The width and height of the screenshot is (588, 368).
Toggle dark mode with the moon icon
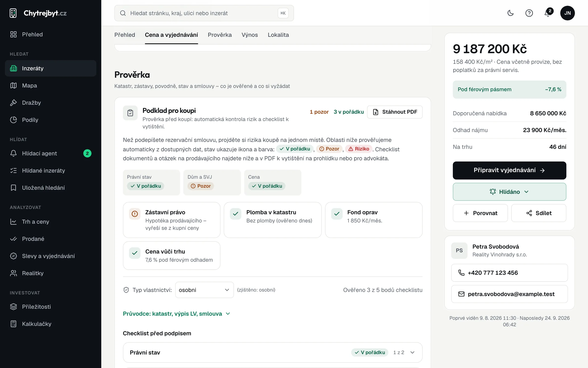point(510,13)
